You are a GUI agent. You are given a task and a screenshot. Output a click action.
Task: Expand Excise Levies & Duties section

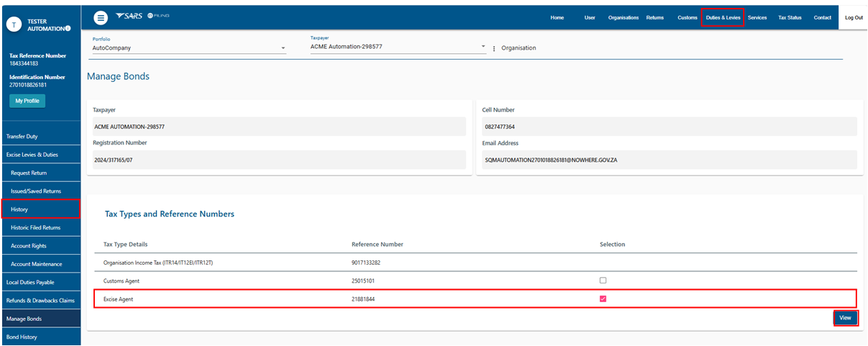coord(32,155)
